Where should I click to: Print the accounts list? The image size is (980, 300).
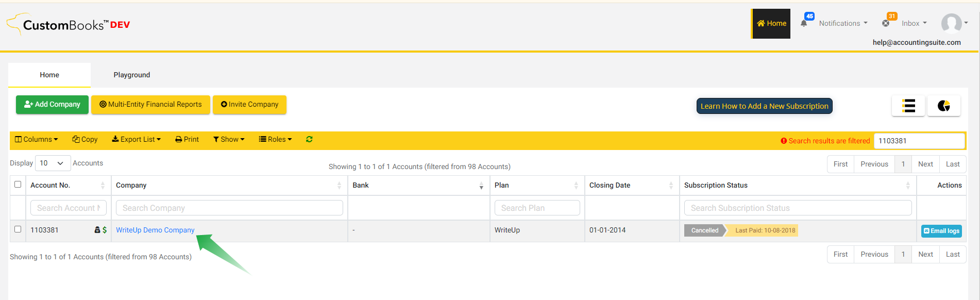click(187, 139)
